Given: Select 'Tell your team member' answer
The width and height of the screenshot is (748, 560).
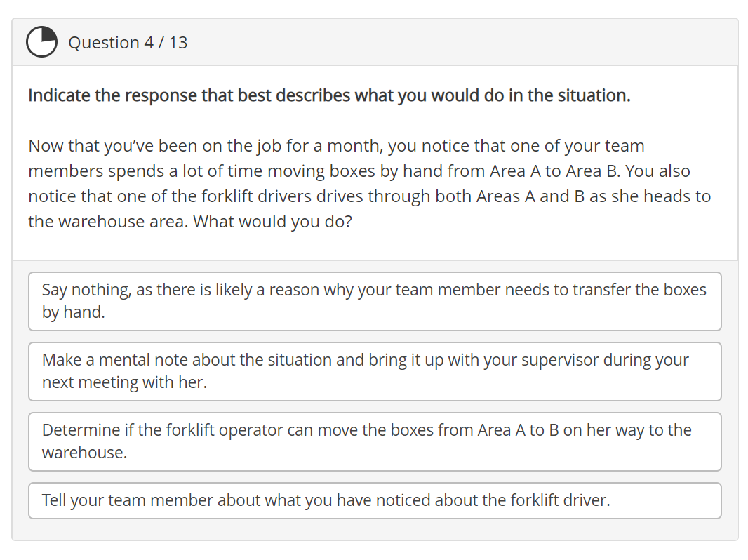Looking at the screenshot, I should click(374, 500).
